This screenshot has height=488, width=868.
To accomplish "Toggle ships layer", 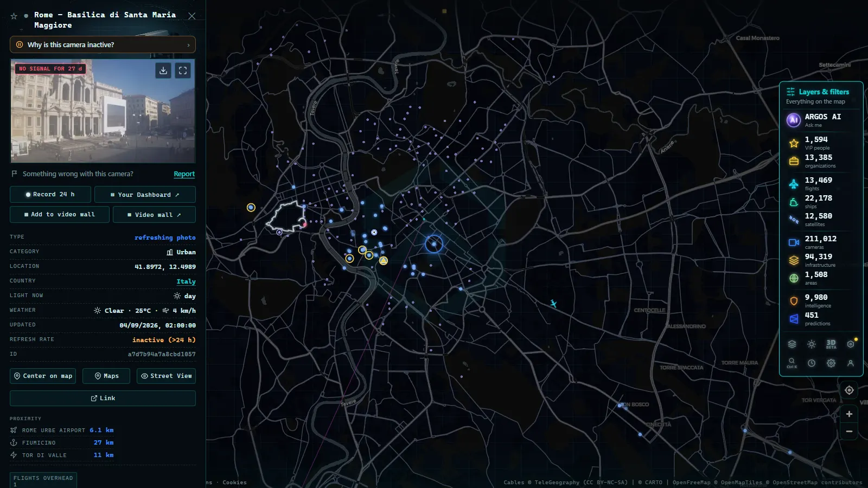I will pos(821,202).
